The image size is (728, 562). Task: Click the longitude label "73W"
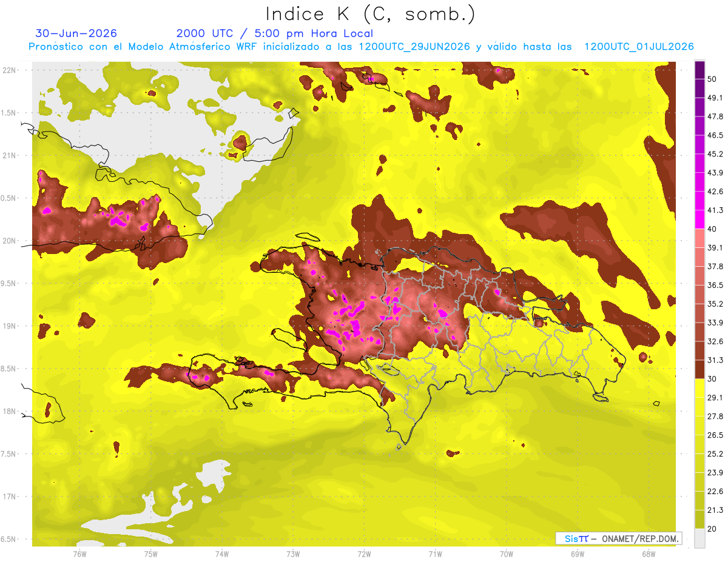click(293, 554)
